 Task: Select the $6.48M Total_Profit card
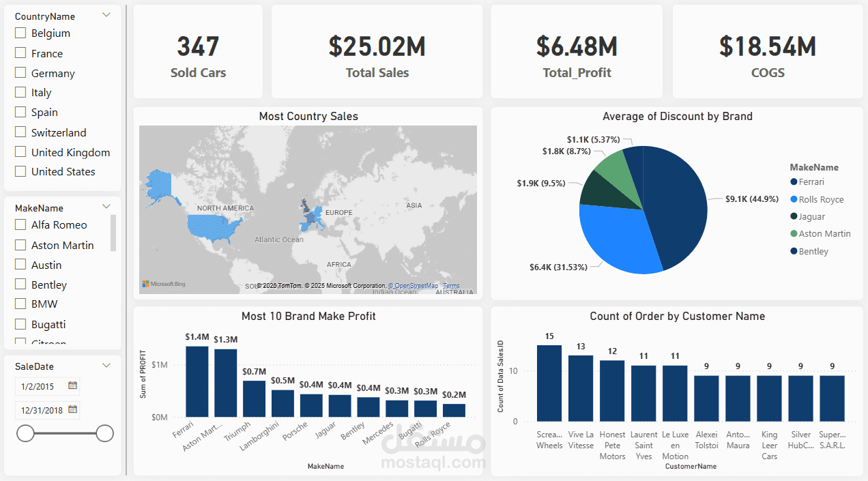coord(577,52)
